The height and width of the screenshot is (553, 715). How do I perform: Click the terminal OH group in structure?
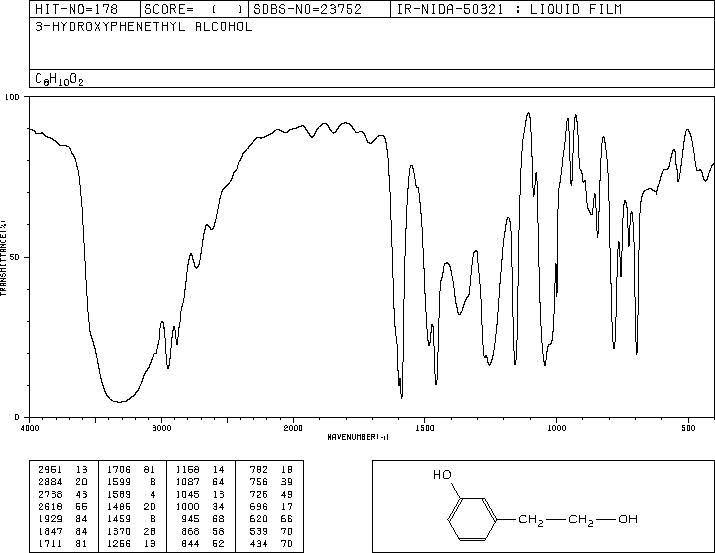[x=628, y=519]
